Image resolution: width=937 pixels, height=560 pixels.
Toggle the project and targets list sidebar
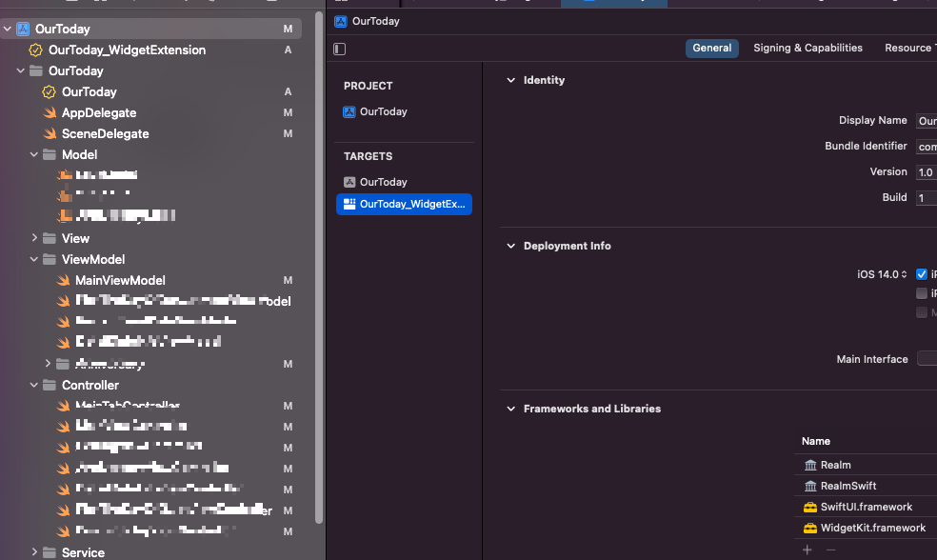339,49
